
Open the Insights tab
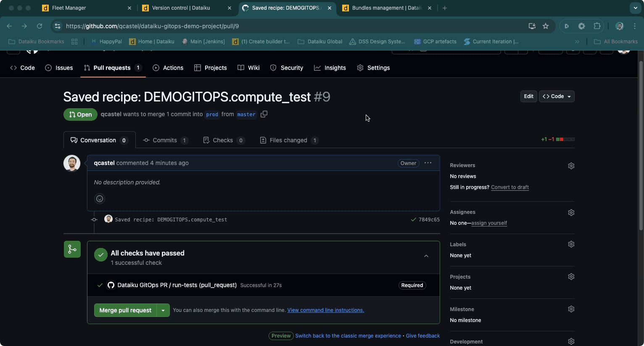(330, 68)
